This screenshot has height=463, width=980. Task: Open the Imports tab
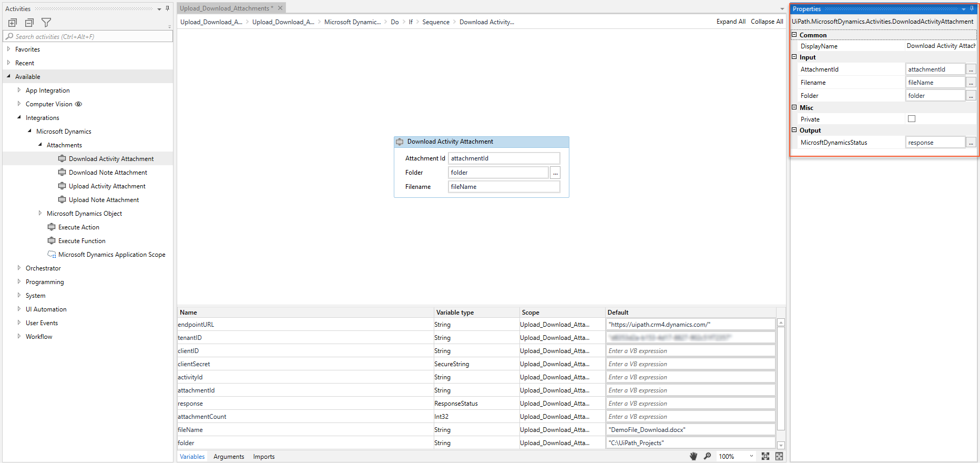click(x=264, y=457)
